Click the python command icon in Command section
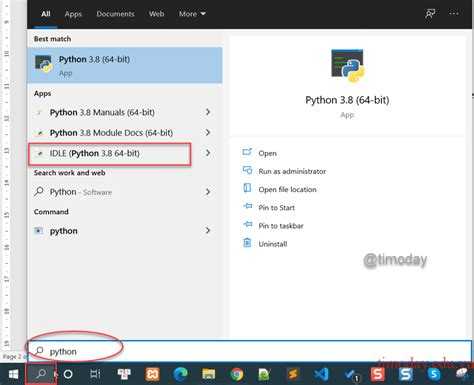This screenshot has height=385, width=474. [x=39, y=230]
